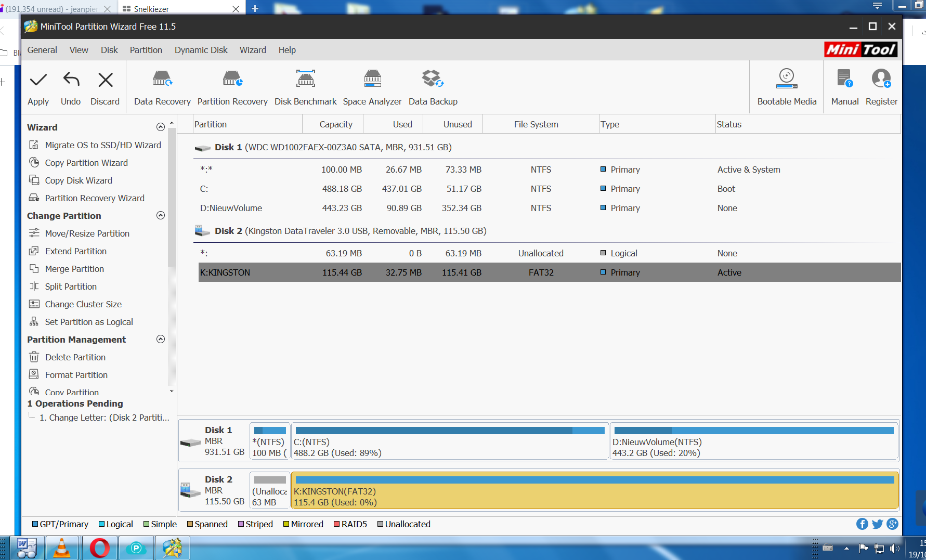Select Migrate OS to SSD/HD Wizard
The height and width of the screenshot is (560, 926).
pos(103,145)
